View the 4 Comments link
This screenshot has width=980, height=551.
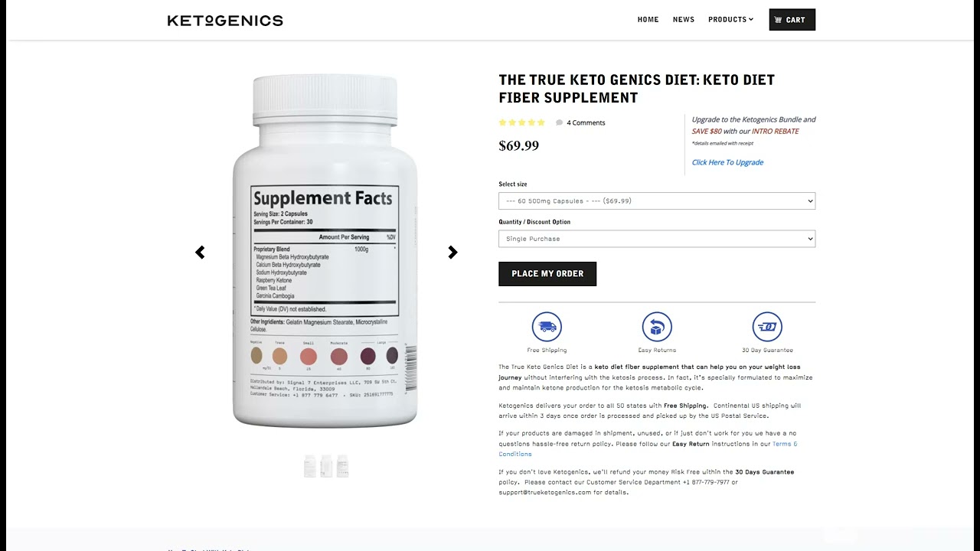(x=586, y=122)
